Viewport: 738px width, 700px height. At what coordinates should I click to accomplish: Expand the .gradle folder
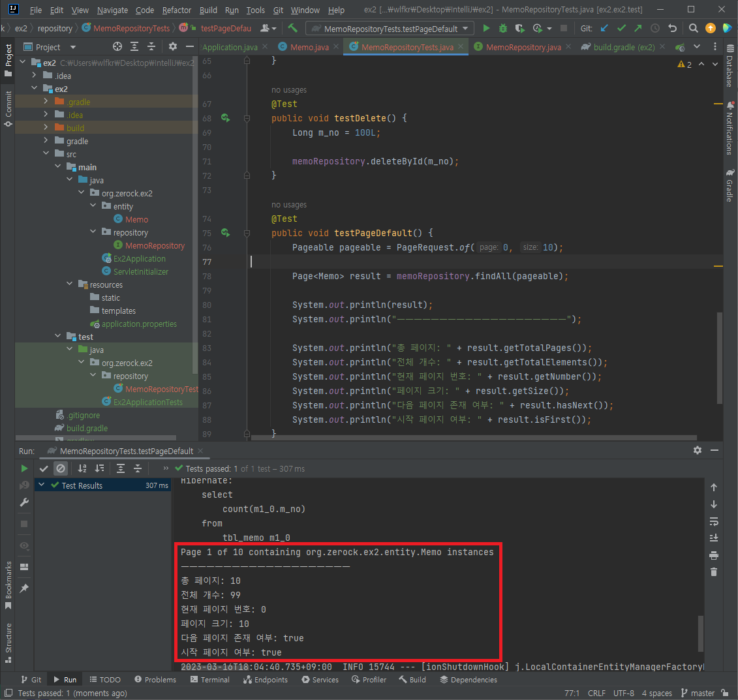(46, 101)
